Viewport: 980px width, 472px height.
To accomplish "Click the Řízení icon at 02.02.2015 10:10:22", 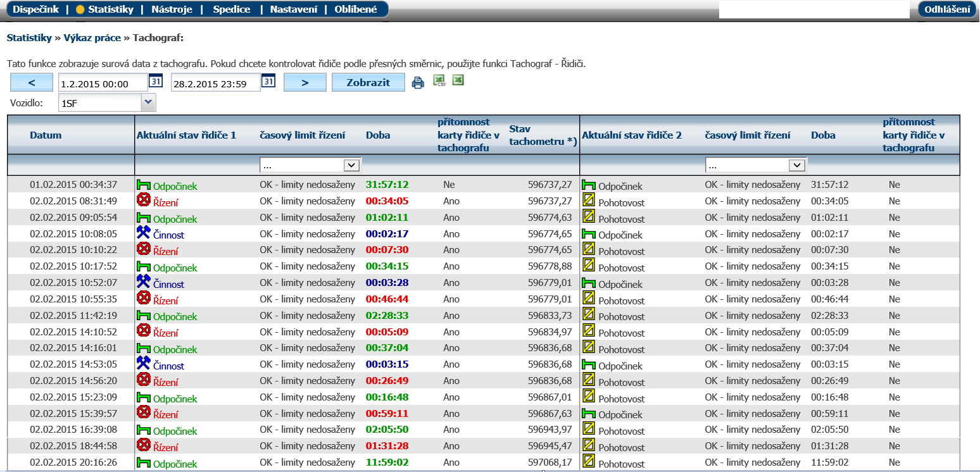I will (144, 249).
